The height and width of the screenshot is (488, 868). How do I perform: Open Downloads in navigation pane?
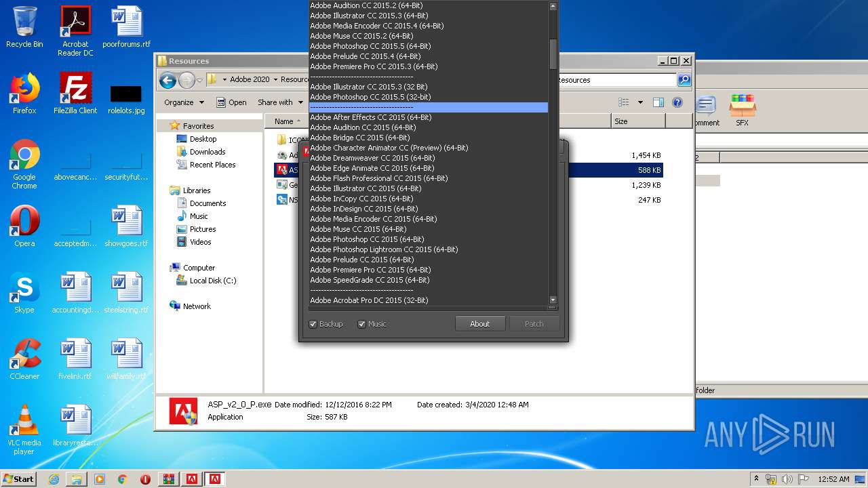(208, 152)
